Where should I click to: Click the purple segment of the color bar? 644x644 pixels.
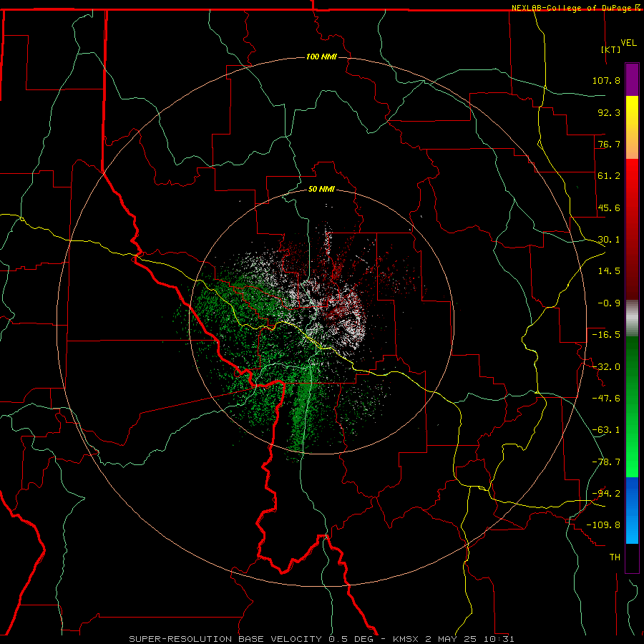coord(632,79)
